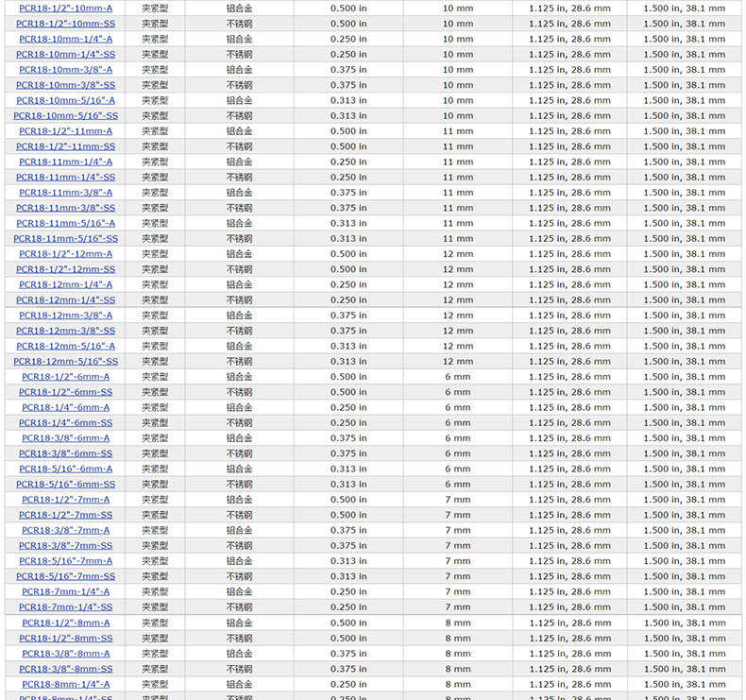Select the PCR18-3/8"-8mm-A link
Image resolution: width=746 pixels, height=700 pixels.
(x=65, y=654)
